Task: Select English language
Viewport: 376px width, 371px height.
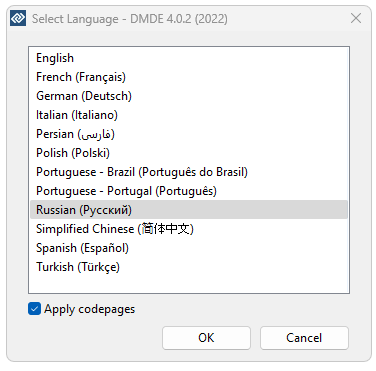Action: click(x=189, y=58)
